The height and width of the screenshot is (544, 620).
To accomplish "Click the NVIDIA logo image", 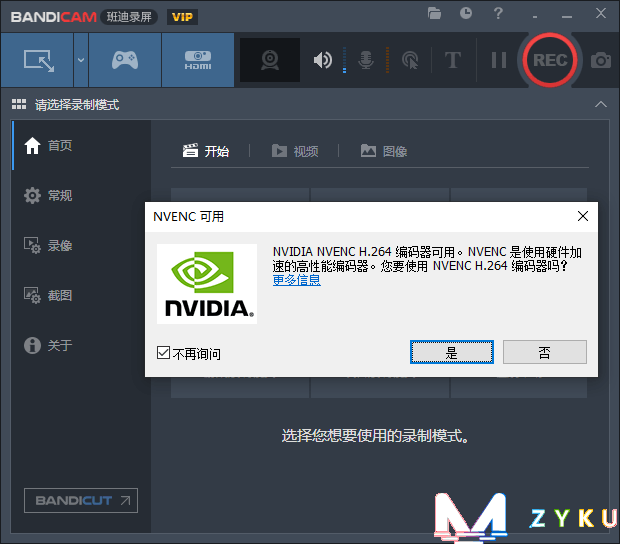I will pos(207,284).
